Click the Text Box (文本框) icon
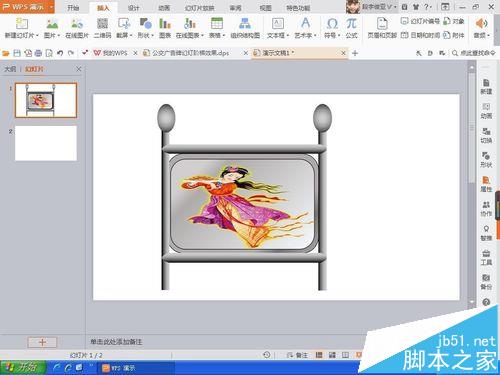The width and height of the screenshot is (500, 375). pos(278,24)
